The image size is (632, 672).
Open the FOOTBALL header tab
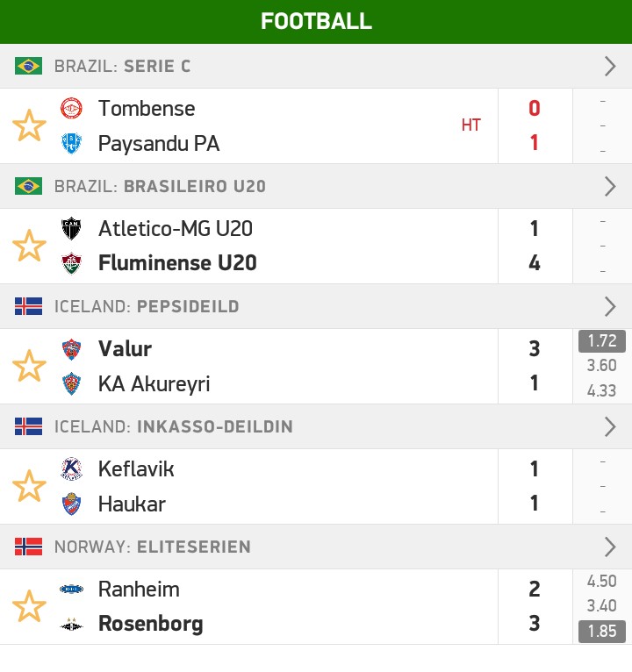(x=316, y=21)
